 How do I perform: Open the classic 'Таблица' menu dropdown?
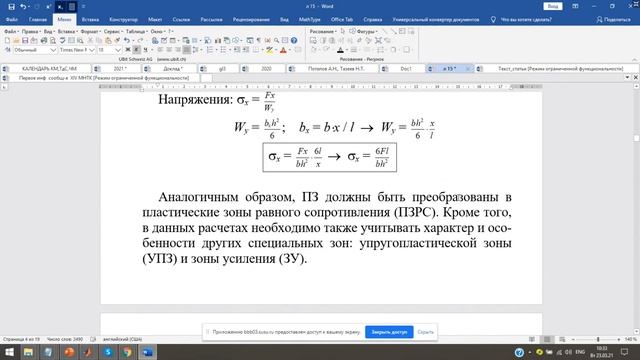pyautogui.click(x=137, y=31)
